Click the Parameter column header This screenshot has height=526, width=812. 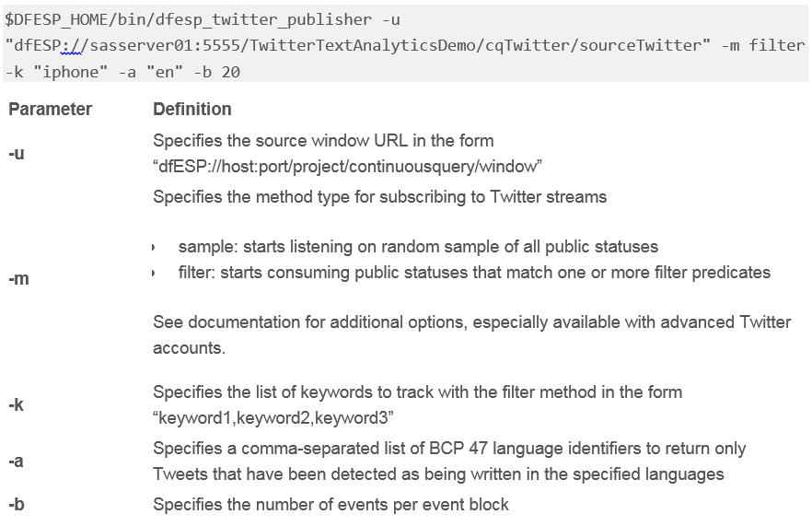[51, 110]
